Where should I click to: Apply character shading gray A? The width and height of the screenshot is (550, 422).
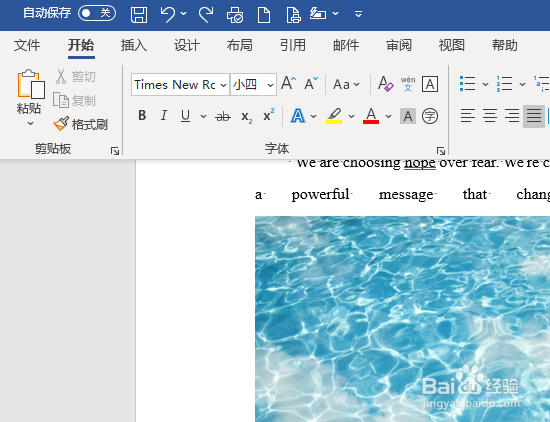click(x=408, y=116)
